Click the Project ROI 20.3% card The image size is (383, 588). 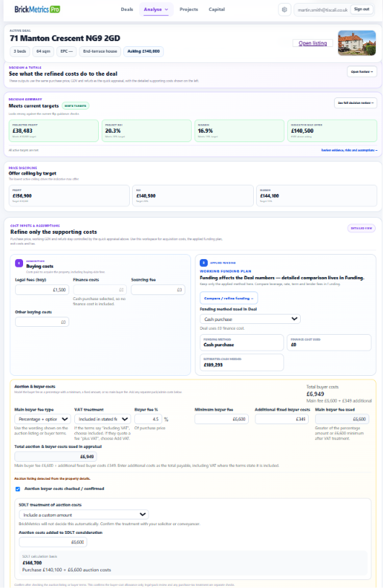[x=146, y=131]
